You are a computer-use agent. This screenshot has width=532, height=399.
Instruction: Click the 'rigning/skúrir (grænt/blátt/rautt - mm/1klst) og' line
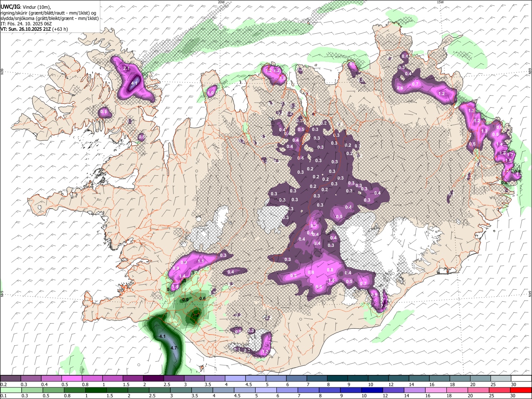48,13
